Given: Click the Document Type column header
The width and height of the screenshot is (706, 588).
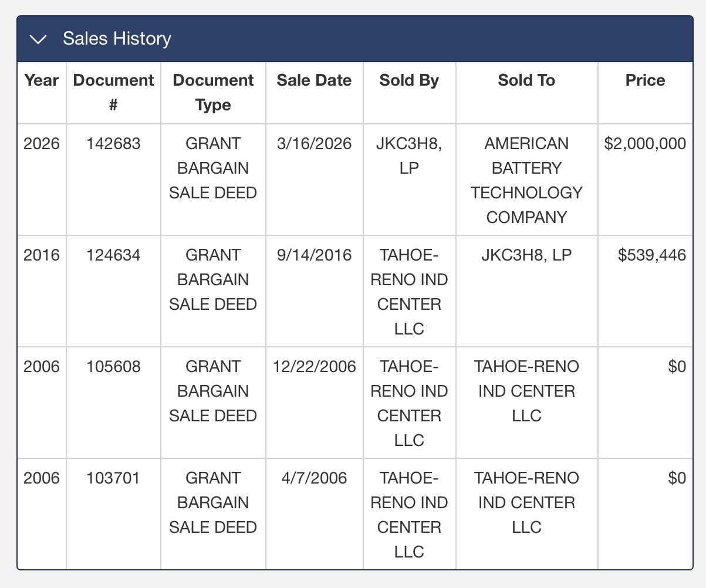Looking at the screenshot, I should [x=213, y=93].
